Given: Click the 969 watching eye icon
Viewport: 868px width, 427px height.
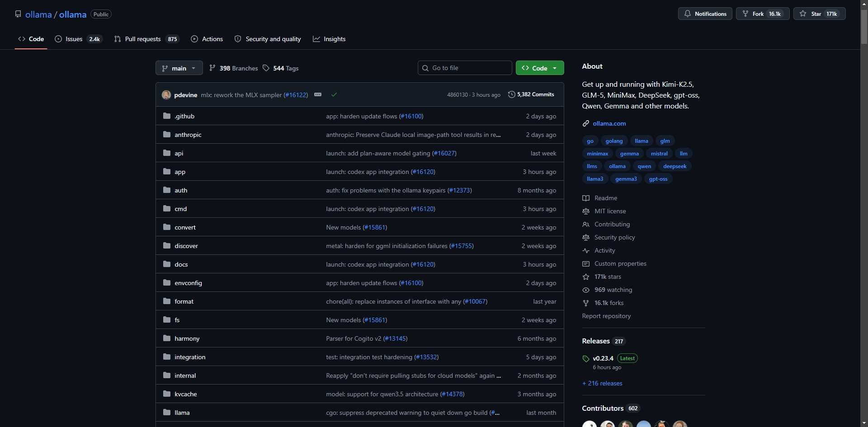Looking at the screenshot, I should click(586, 290).
